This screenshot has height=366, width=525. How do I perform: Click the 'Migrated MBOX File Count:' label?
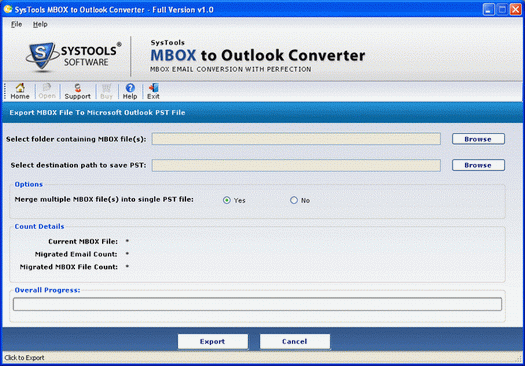[69, 267]
